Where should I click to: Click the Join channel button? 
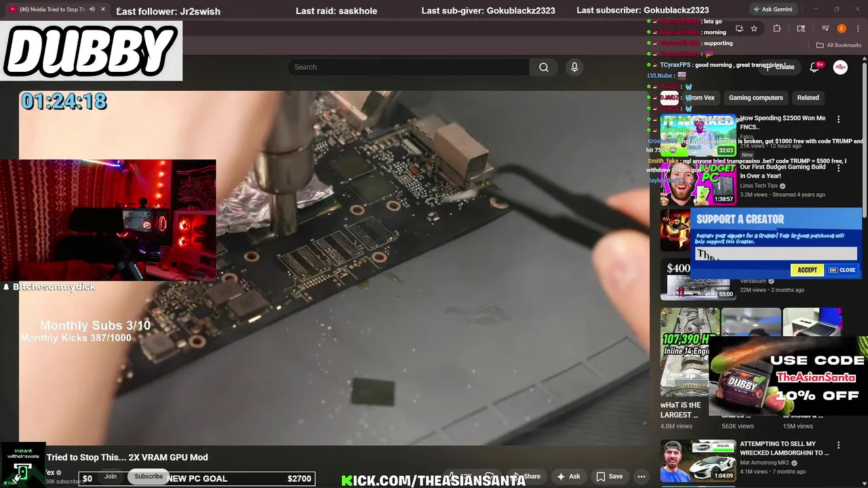tap(111, 476)
